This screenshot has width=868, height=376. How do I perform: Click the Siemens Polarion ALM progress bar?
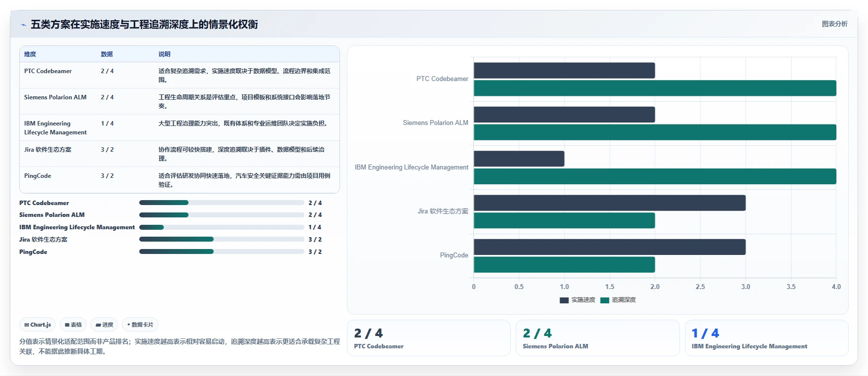222,215
